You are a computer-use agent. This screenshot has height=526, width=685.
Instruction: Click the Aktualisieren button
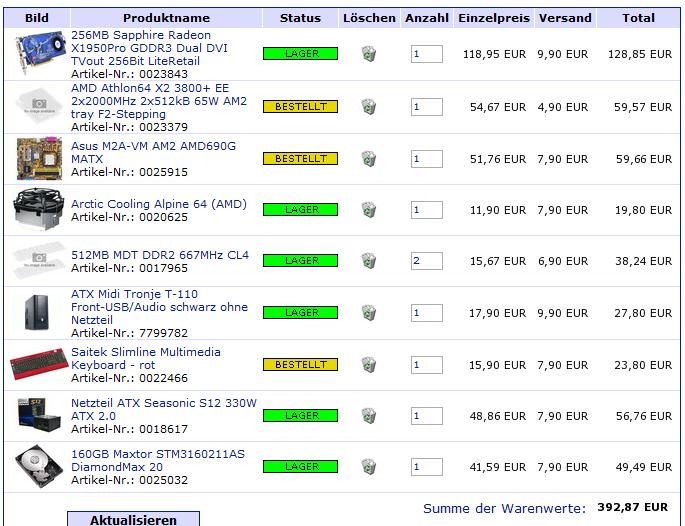[x=134, y=520]
